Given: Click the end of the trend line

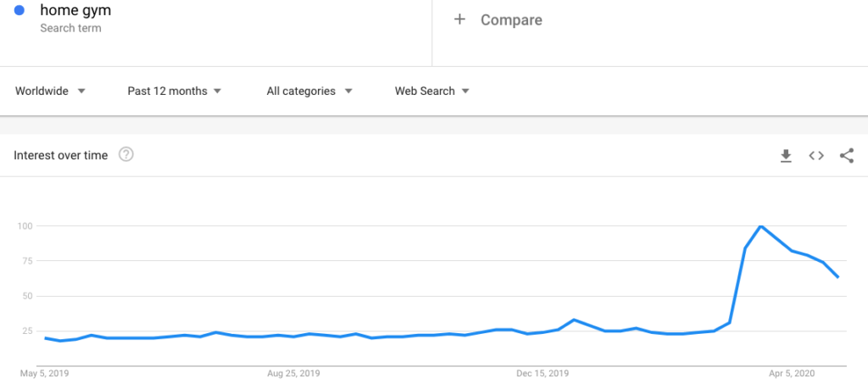Looking at the screenshot, I should 837,276.
